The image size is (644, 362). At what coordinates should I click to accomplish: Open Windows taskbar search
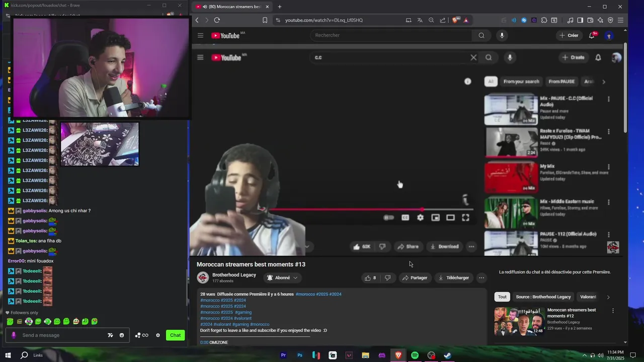click(x=24, y=355)
